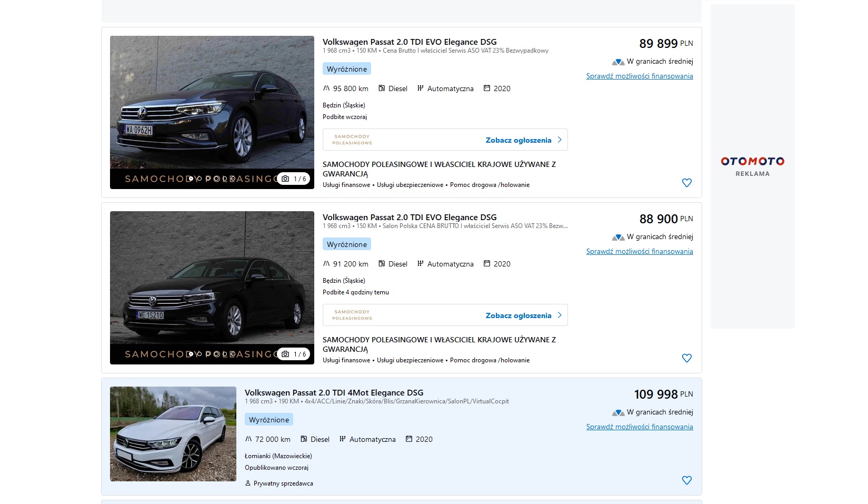The image size is (868, 504).
Task: Click the text Prywatny sprzedawca
Action: click(x=283, y=483)
